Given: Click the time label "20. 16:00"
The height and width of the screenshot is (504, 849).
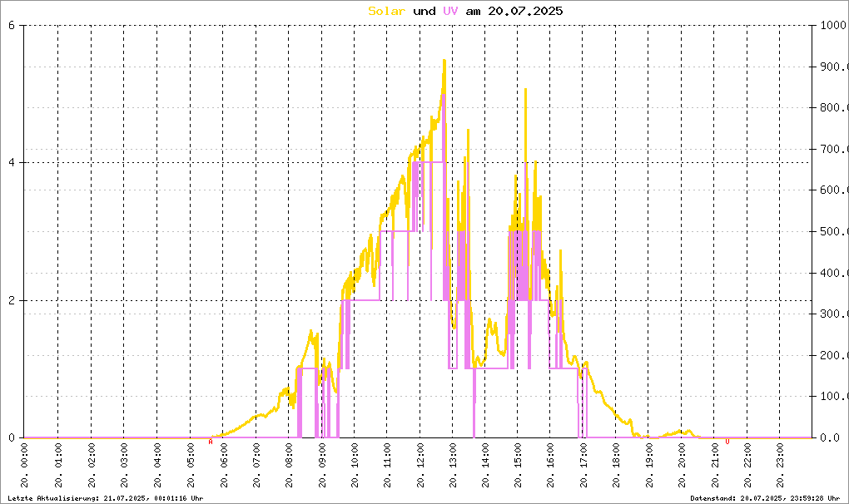Looking at the screenshot, I should (x=551, y=465).
